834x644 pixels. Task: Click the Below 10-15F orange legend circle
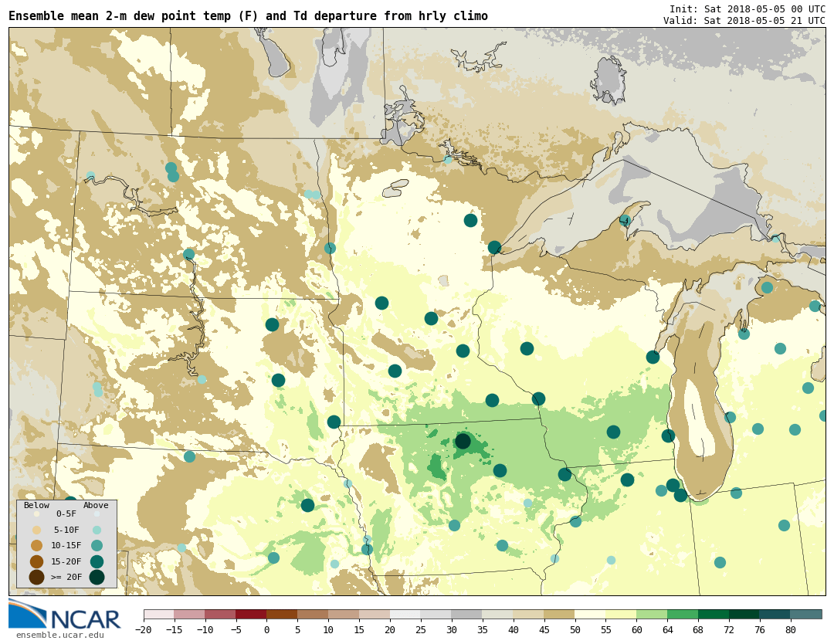tap(36, 545)
